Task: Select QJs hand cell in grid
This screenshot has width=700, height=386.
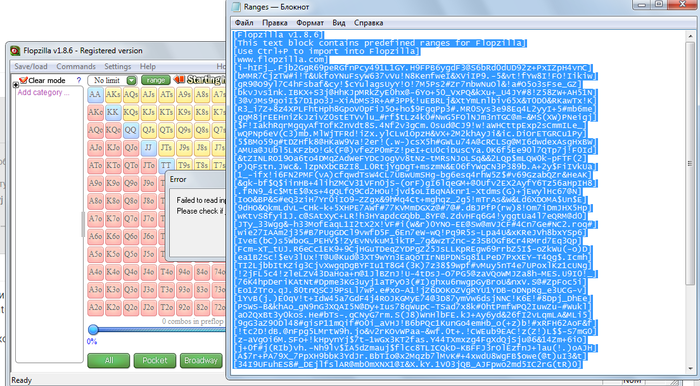Action: [149, 130]
